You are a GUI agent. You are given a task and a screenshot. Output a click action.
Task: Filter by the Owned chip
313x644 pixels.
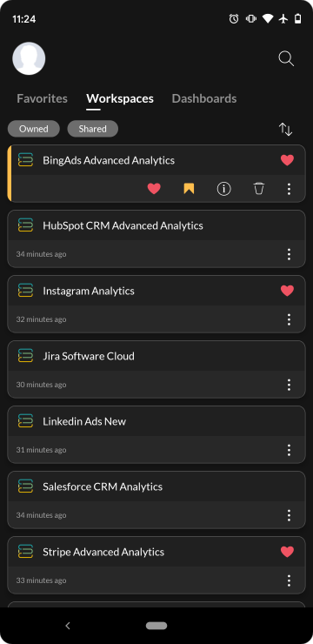coord(34,129)
